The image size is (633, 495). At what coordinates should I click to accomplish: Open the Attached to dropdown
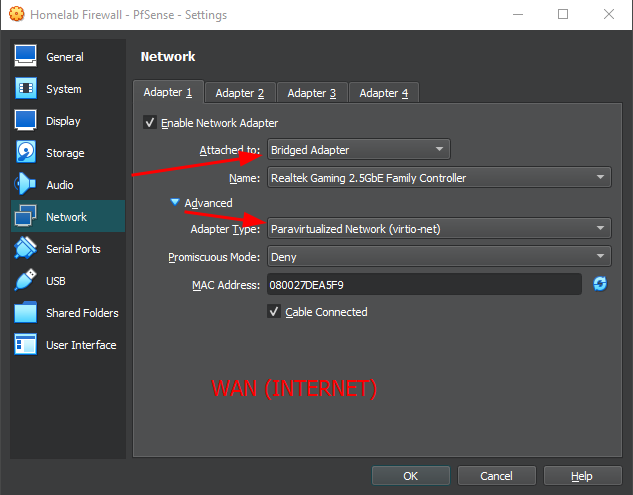click(358, 149)
